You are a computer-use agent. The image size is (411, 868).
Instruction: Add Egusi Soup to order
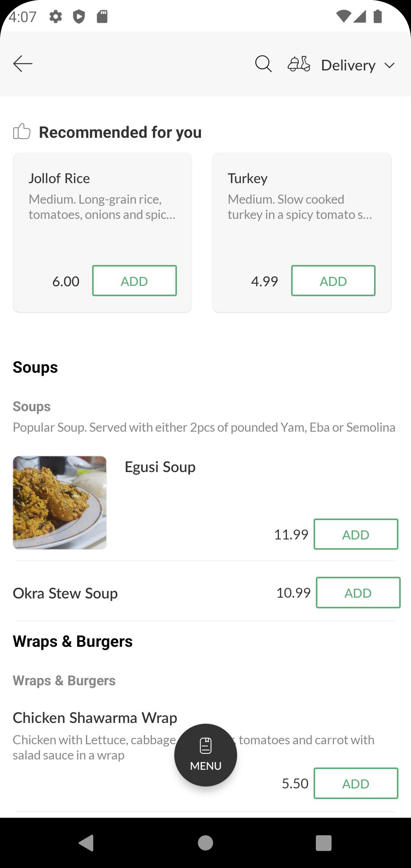[356, 534]
